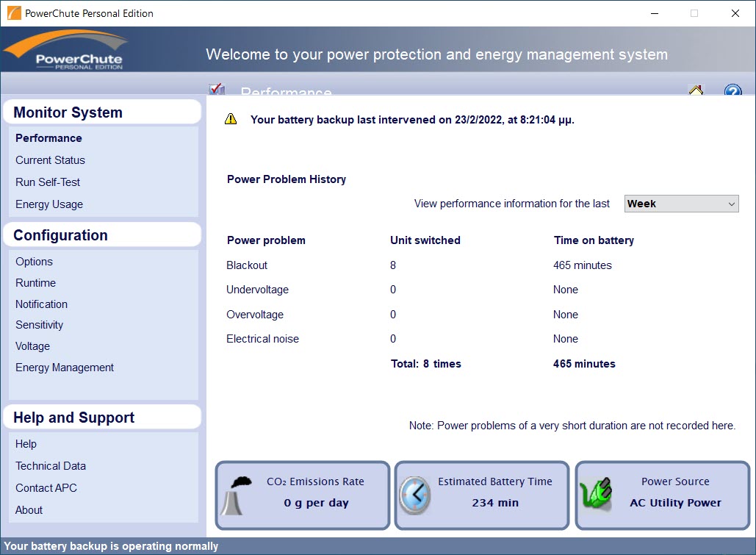Viewport: 756px width, 555px height.
Task: Open Runtime configuration
Action: coord(36,283)
